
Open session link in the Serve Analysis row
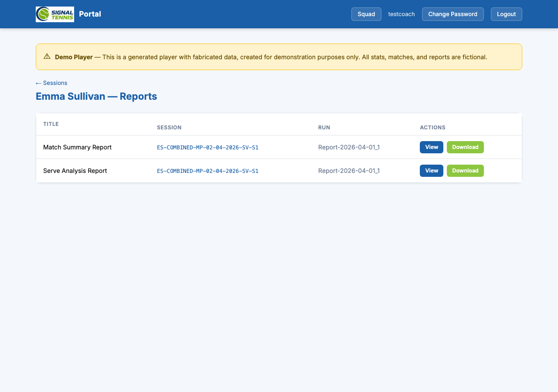click(x=208, y=171)
